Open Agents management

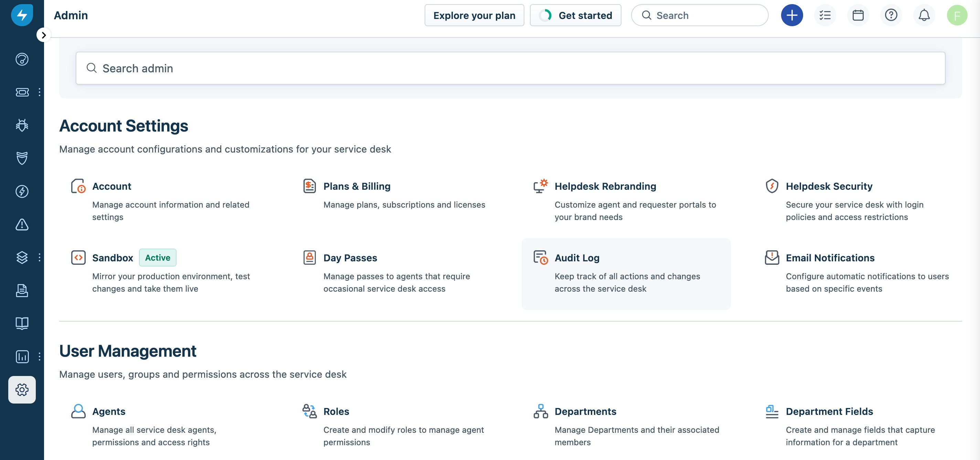coord(108,411)
